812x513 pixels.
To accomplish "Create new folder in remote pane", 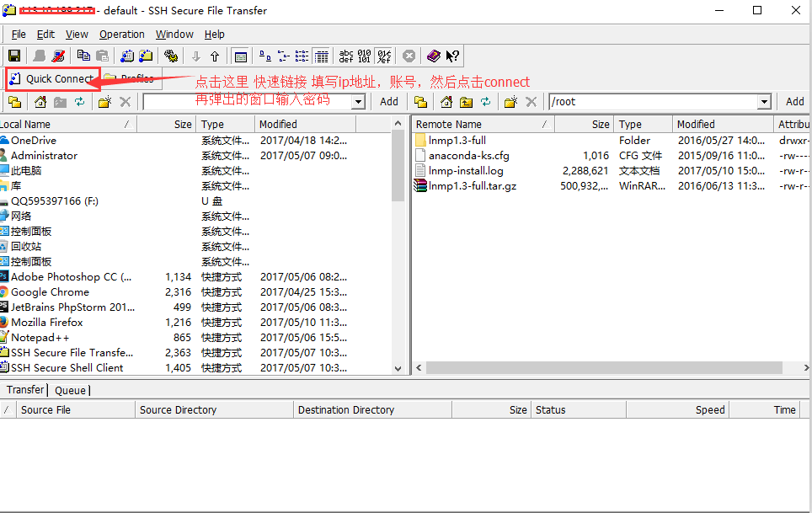I will point(510,102).
